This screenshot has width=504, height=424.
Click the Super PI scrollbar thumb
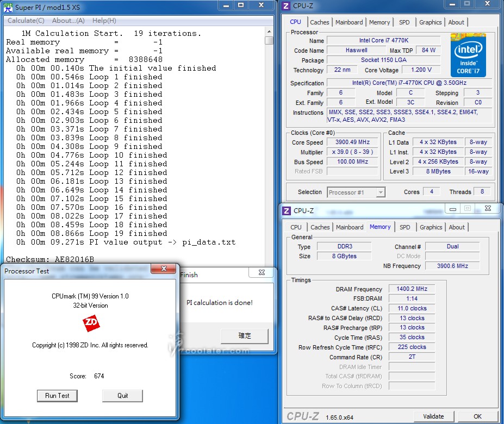(269, 41)
